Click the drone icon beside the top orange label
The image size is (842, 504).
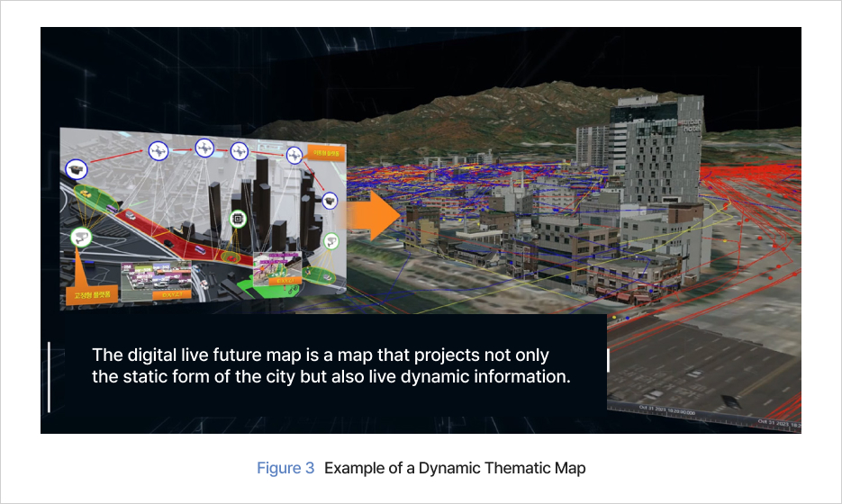coord(294,156)
